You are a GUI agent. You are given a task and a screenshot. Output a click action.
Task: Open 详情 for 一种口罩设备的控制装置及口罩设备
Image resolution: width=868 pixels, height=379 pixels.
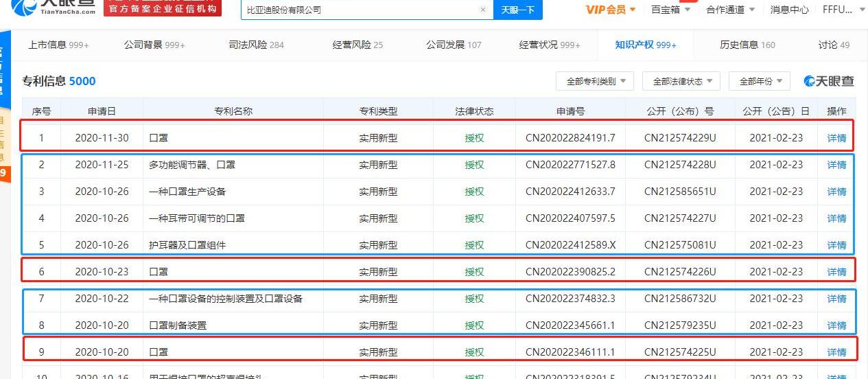836,299
